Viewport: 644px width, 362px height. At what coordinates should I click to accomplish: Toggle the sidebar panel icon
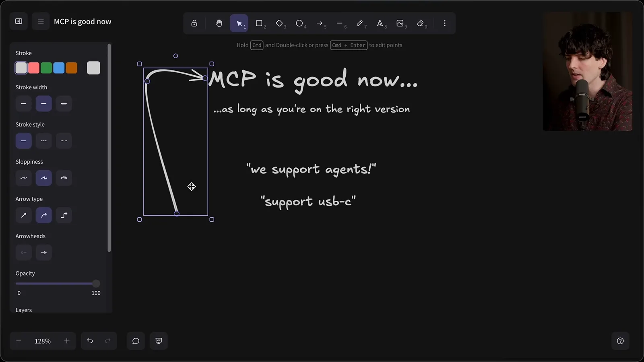[x=19, y=21]
